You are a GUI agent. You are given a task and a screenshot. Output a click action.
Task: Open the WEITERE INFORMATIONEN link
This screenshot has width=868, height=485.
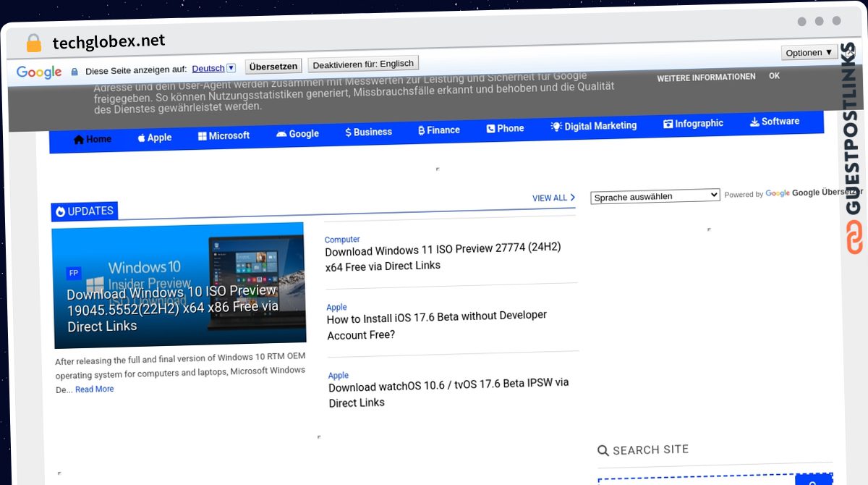[706, 77]
